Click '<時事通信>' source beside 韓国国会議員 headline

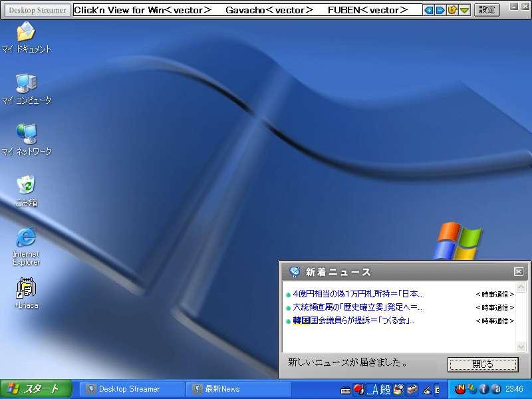click(x=495, y=321)
